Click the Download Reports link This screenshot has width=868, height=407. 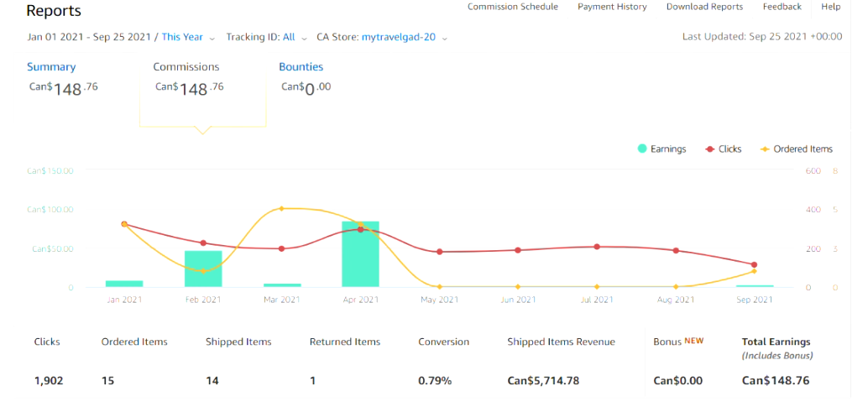[x=704, y=7]
